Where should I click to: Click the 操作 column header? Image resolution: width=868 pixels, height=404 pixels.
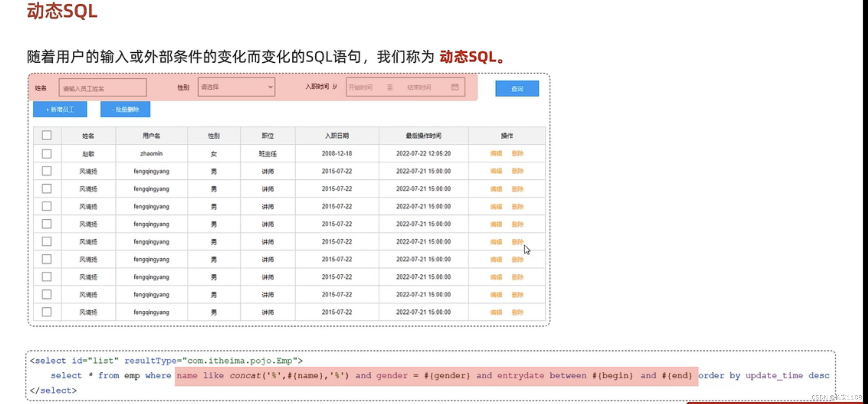507,136
